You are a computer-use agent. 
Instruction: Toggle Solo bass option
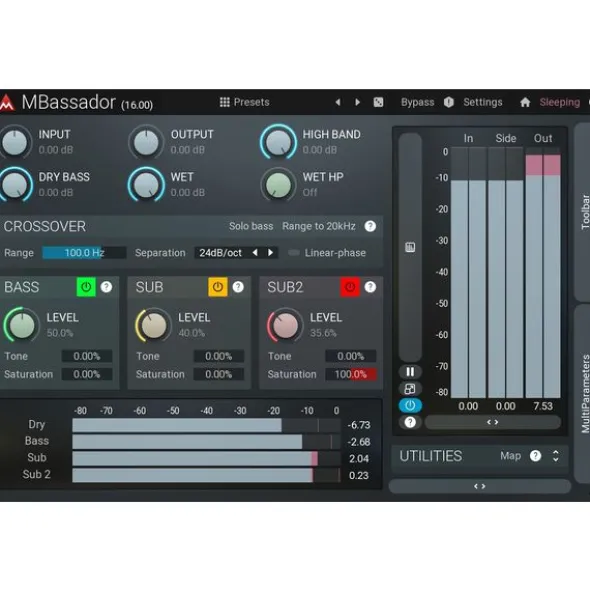251,226
